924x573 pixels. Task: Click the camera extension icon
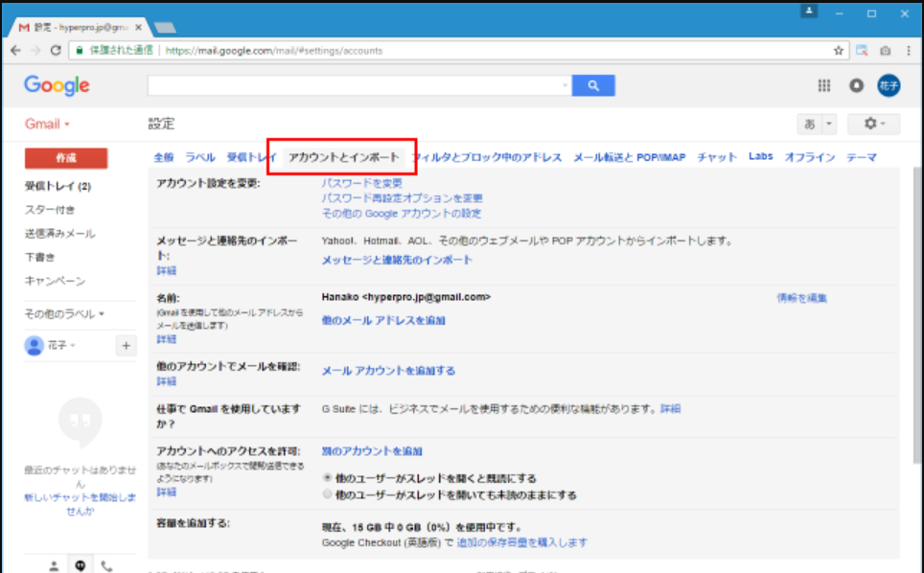885,51
